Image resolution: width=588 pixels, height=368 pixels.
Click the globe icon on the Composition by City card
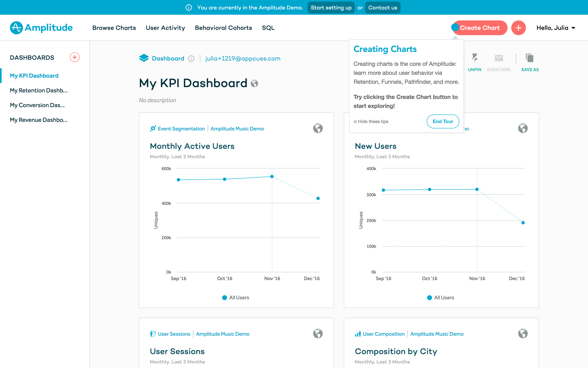523,334
